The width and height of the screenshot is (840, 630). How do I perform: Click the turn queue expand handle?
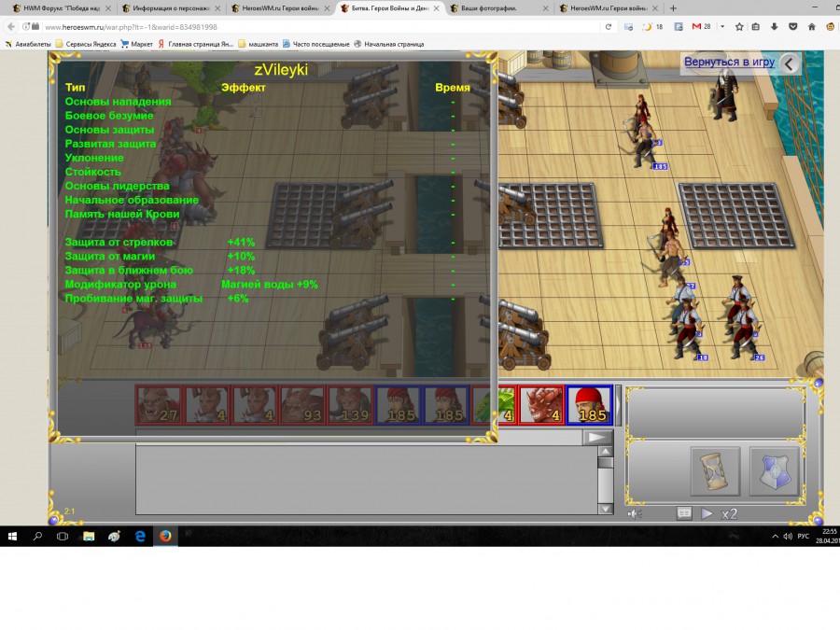pyautogui.click(x=618, y=405)
